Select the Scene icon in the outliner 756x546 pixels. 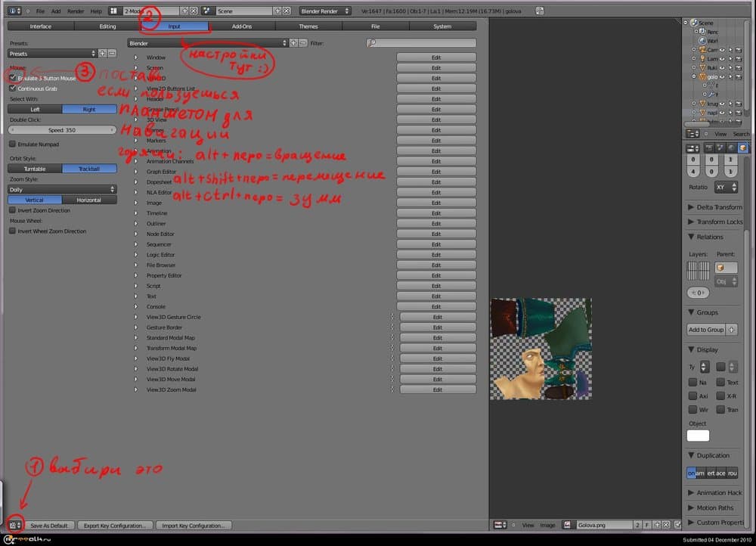(x=694, y=23)
